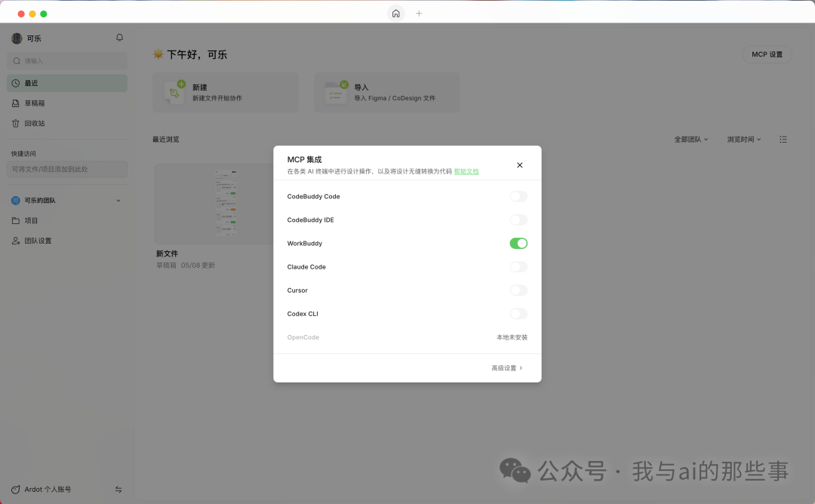
Task: Select 回收站 in the sidebar
Action: coord(67,124)
